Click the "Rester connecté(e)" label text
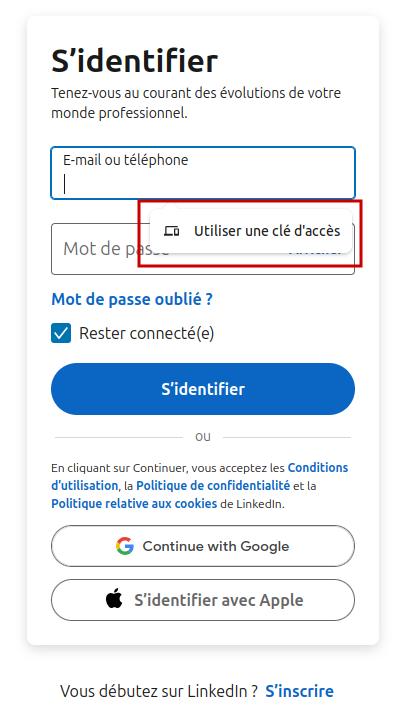 point(146,333)
